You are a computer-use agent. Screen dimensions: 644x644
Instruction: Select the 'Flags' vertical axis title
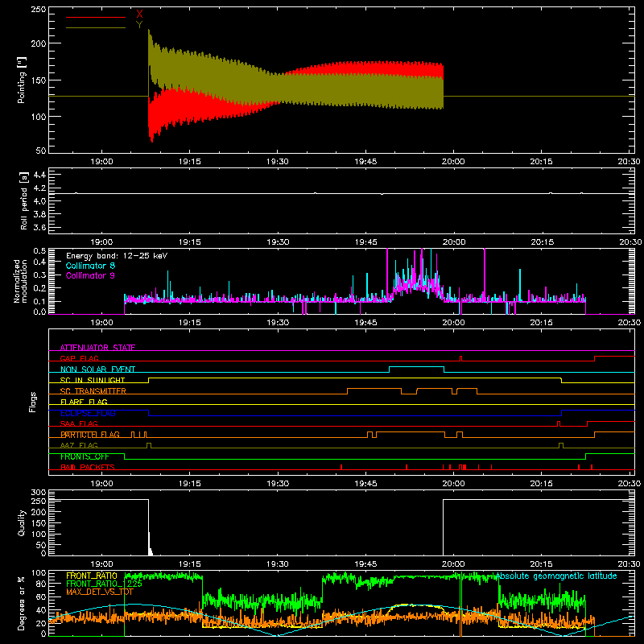click(x=33, y=402)
